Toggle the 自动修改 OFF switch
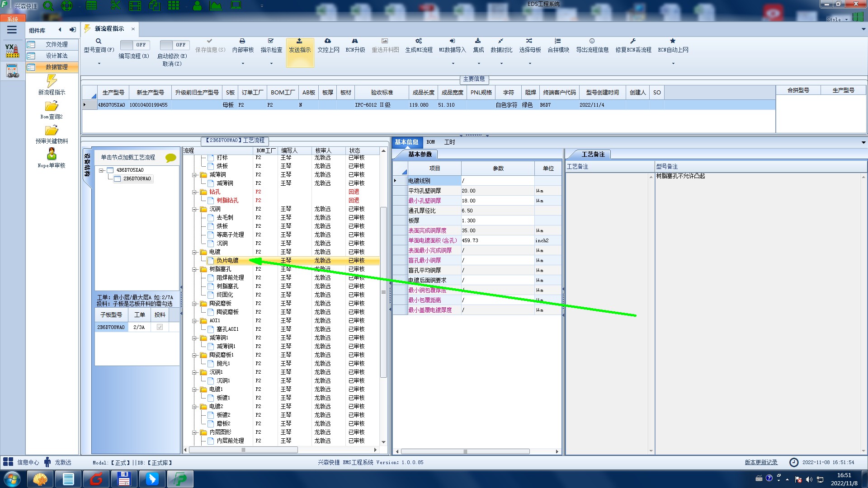This screenshot has height=488, width=868. click(173, 45)
